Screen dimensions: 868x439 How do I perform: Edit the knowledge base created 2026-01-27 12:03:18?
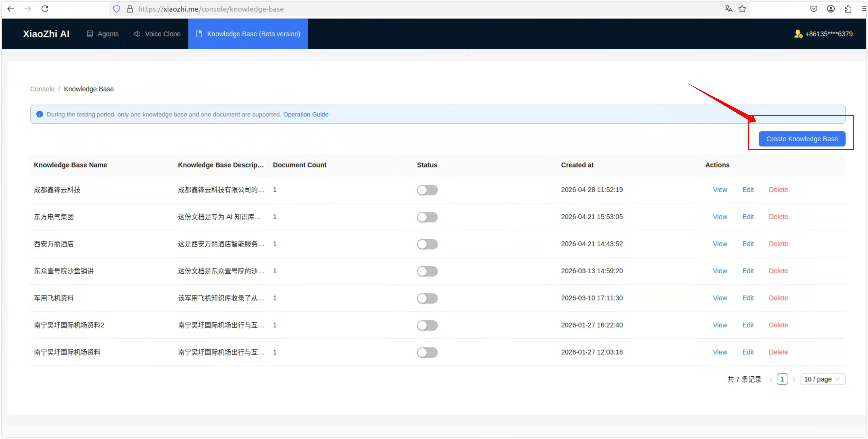point(748,352)
